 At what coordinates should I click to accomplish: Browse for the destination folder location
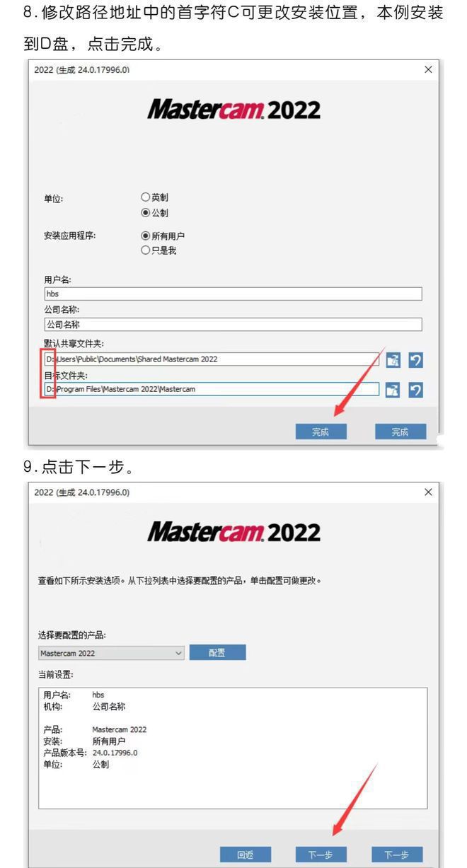tap(392, 390)
